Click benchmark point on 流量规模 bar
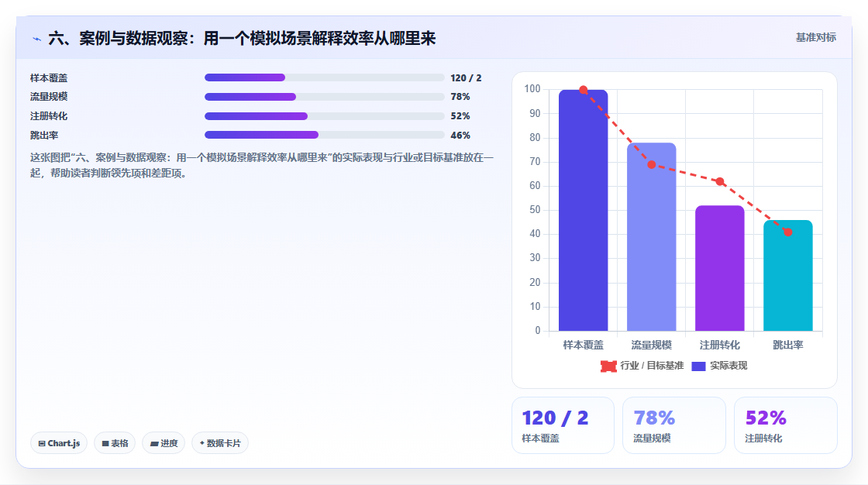The width and height of the screenshot is (868, 485). [652, 164]
